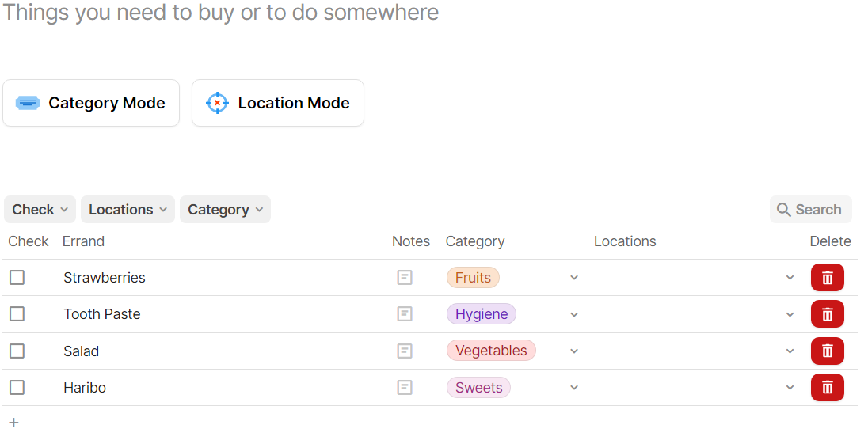
Task: Mark Haribo as checked
Action: 17,388
